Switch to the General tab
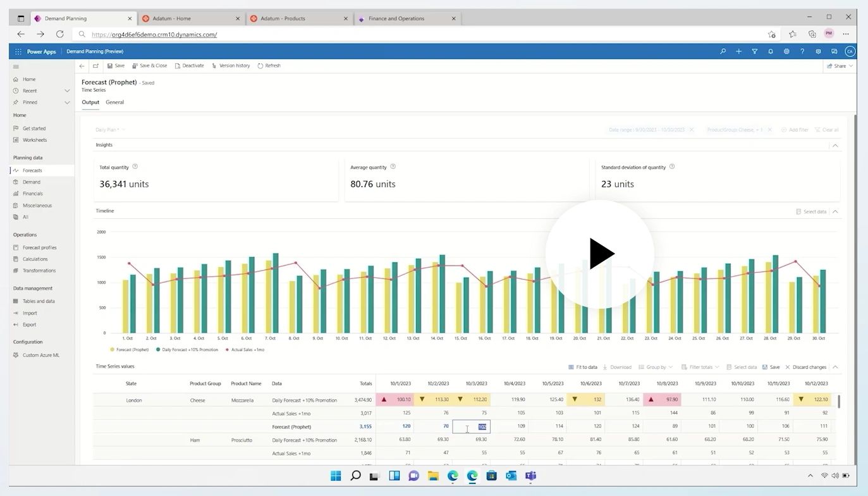The image size is (868, 496). click(x=114, y=102)
